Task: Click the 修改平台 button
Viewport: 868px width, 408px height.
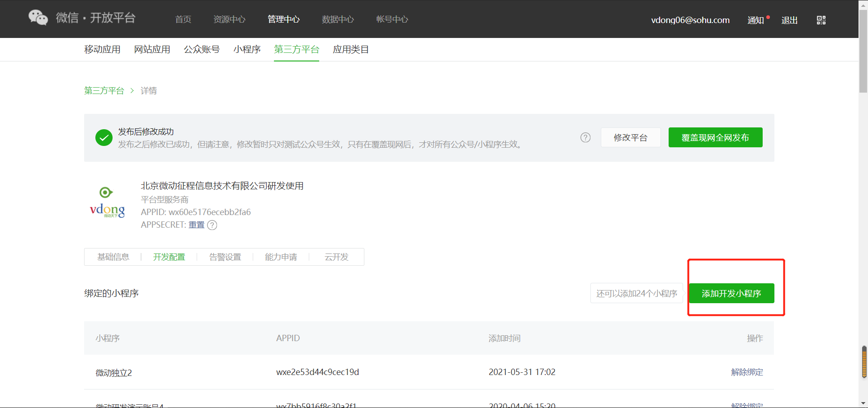Action: point(631,137)
